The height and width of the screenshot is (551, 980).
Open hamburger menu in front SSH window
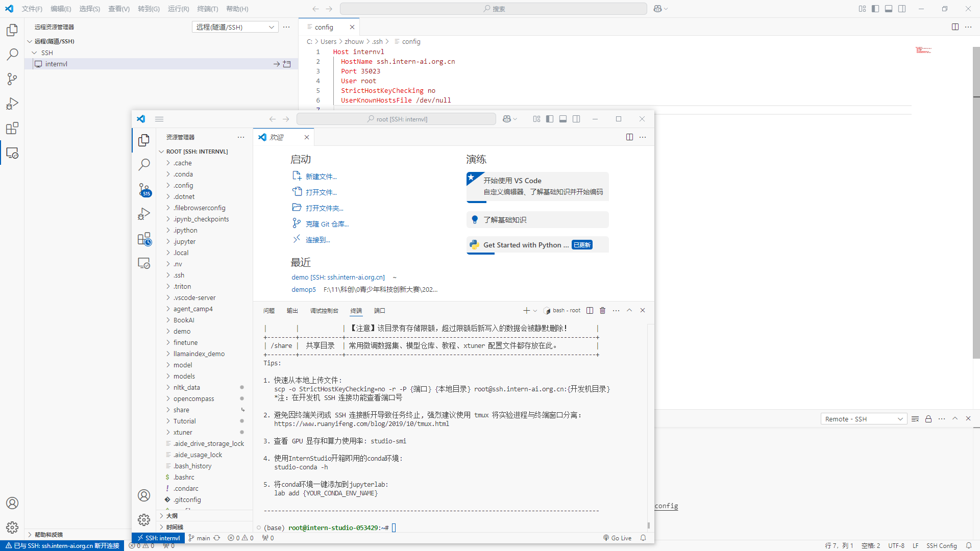[x=159, y=119]
